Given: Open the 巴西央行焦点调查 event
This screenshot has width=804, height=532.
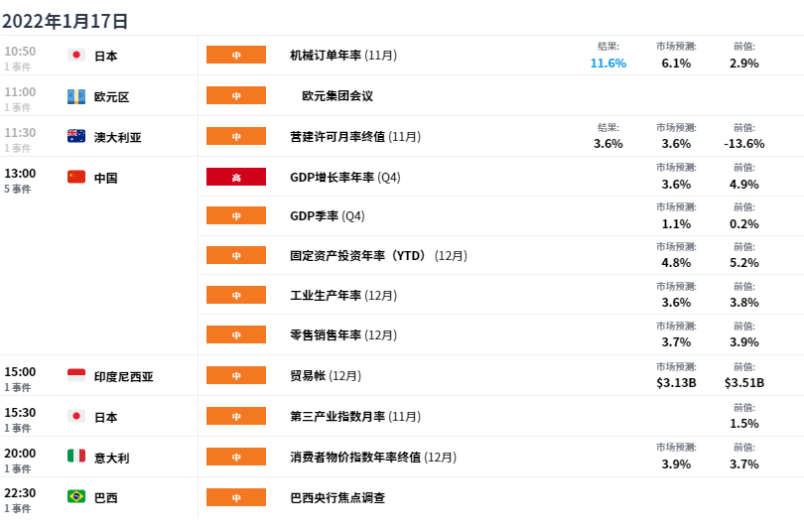Looking at the screenshot, I should (x=337, y=497).
